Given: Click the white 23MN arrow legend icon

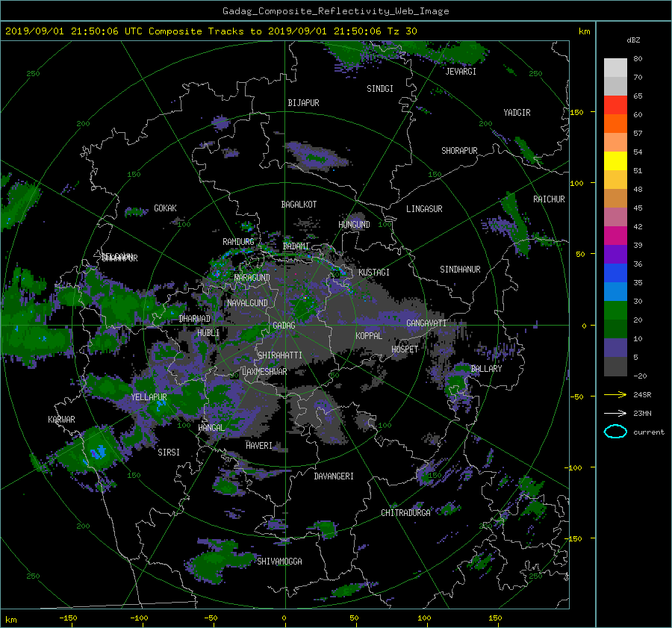Looking at the screenshot, I should click(615, 413).
